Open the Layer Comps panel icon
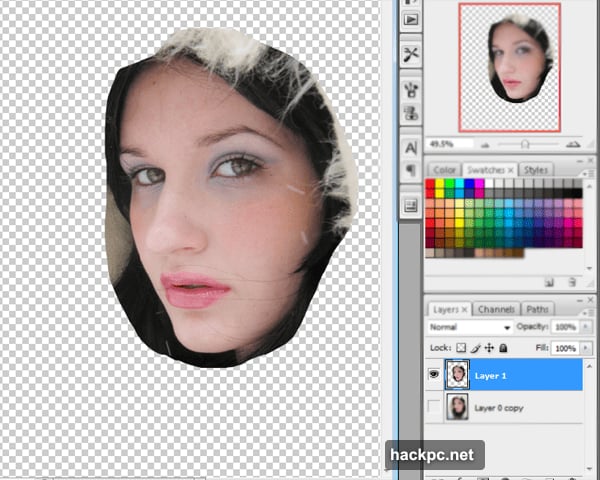The image size is (600, 480). point(411,206)
